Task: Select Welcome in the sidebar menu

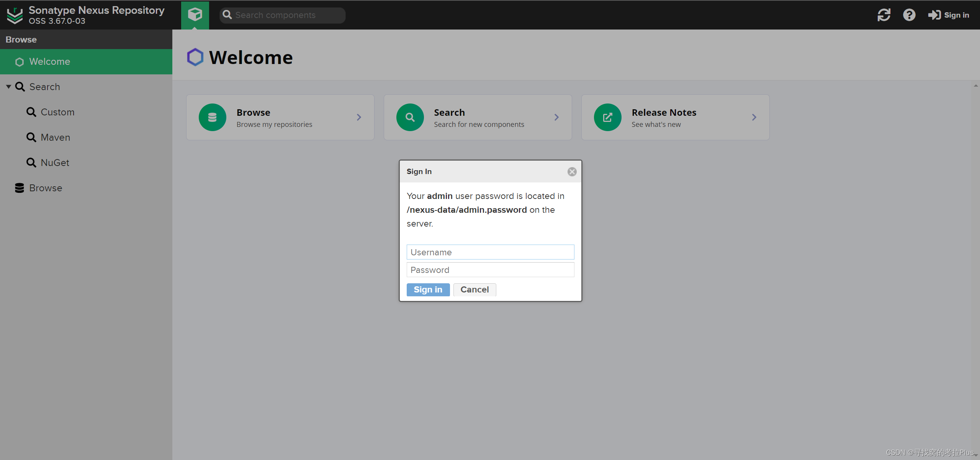Action: coord(86,62)
